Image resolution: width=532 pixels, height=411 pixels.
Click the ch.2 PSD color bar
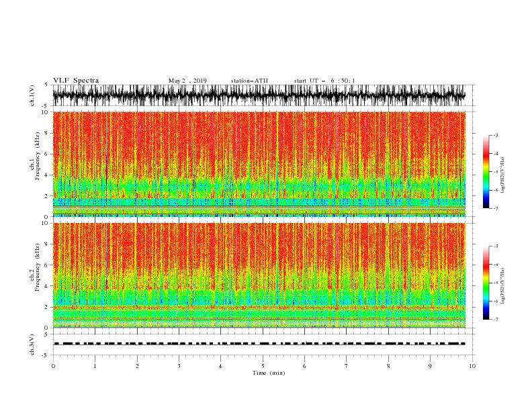(486, 283)
